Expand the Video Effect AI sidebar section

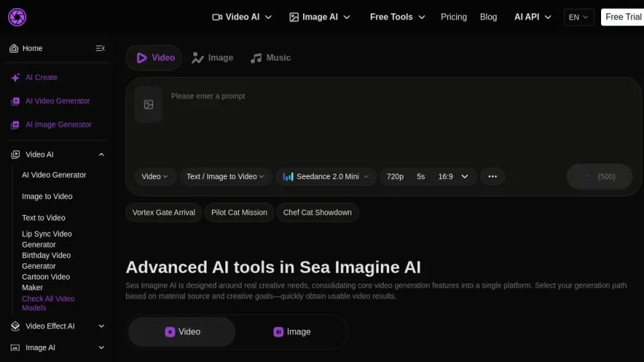point(101,326)
